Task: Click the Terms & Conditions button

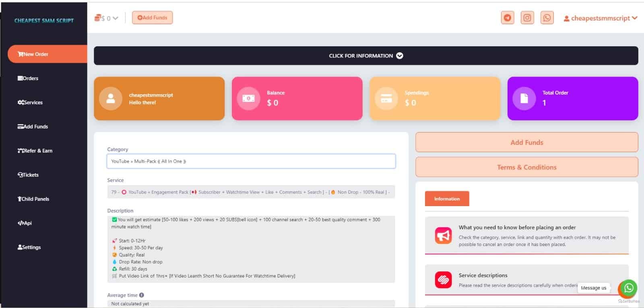Action: pyautogui.click(x=526, y=167)
